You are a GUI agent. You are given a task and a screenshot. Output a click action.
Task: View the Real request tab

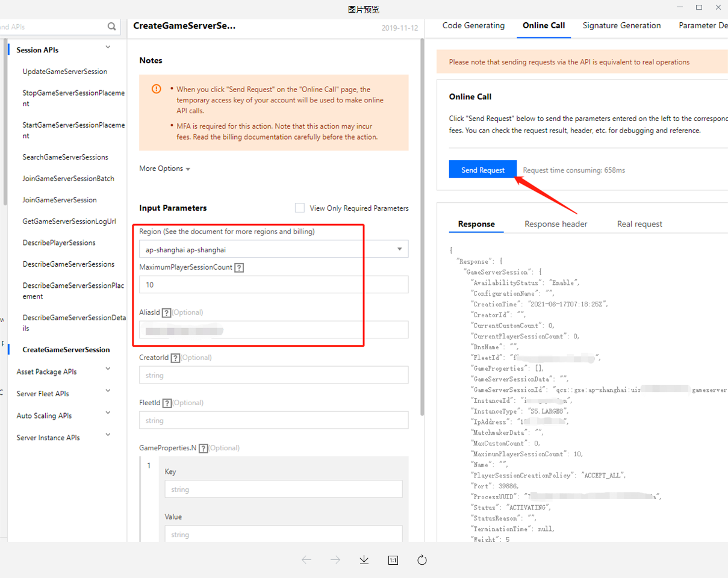[639, 224]
